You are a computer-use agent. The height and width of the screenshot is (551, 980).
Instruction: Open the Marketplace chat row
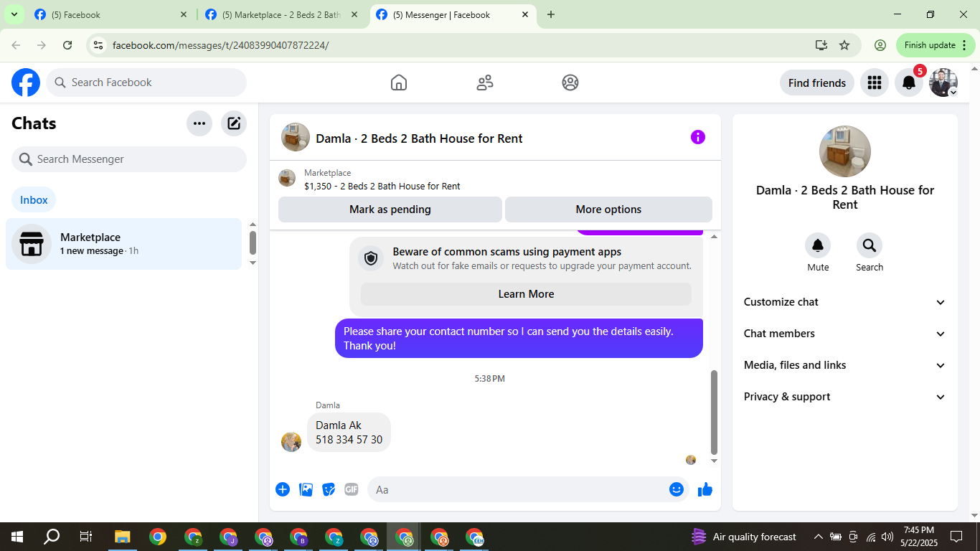click(124, 244)
